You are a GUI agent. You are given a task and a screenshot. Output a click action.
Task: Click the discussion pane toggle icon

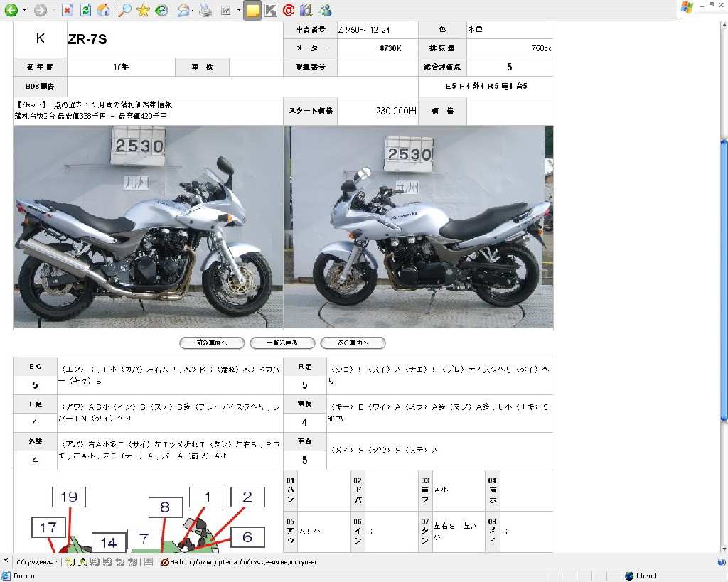click(x=149, y=562)
